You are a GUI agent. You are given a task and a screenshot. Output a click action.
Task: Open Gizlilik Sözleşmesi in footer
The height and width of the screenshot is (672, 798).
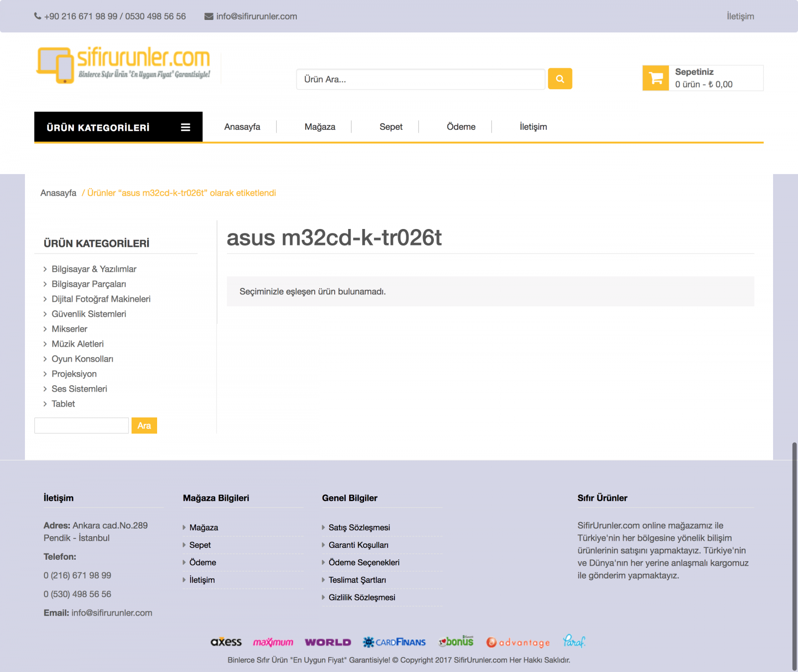point(362,597)
